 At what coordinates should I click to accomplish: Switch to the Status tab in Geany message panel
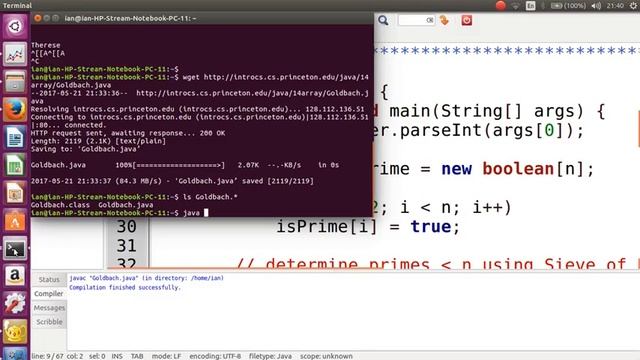pos(49,280)
